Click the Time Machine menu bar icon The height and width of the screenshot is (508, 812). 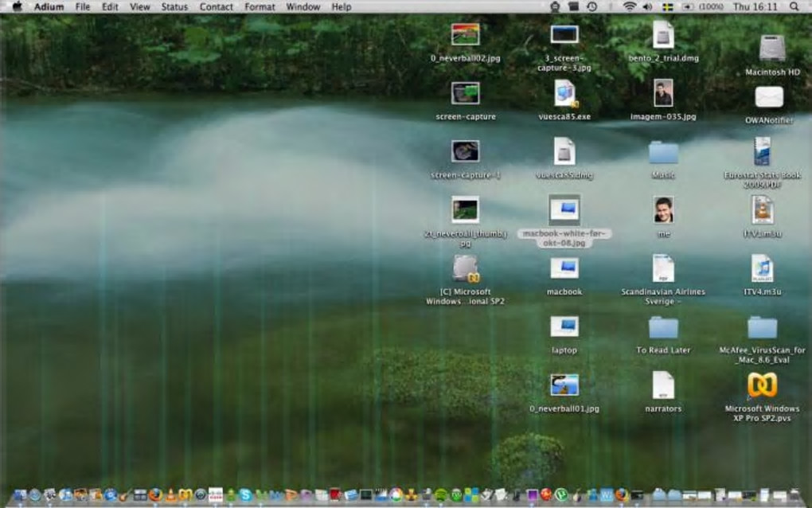[x=592, y=6]
